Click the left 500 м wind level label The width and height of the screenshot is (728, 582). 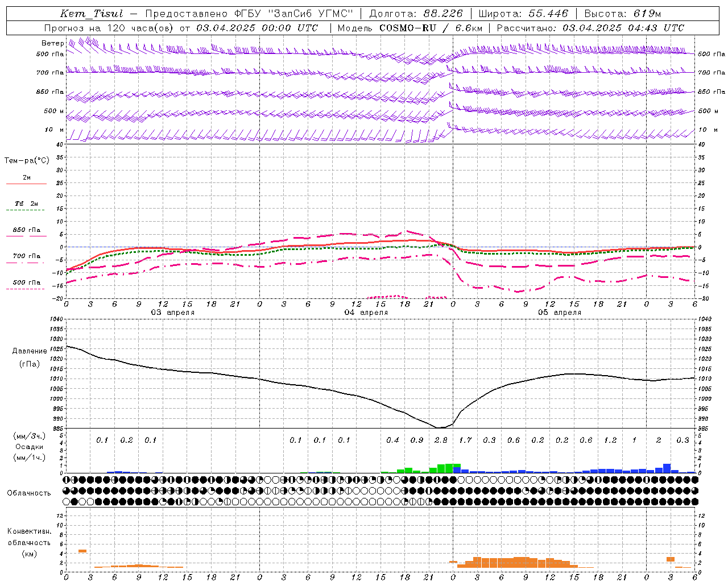[54, 111]
